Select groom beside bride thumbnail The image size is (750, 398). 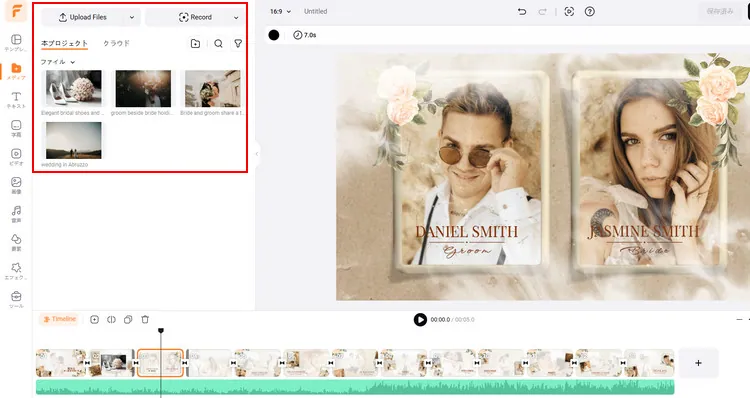point(143,88)
